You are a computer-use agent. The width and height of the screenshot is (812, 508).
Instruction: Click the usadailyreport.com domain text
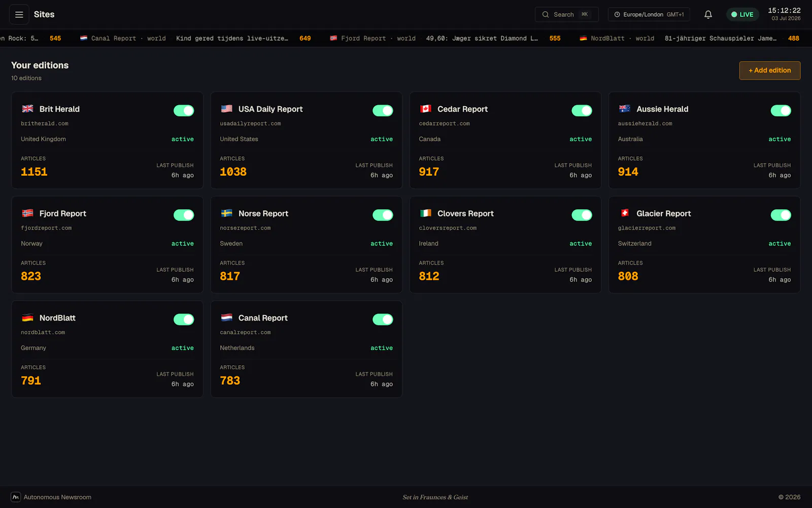[x=250, y=123]
